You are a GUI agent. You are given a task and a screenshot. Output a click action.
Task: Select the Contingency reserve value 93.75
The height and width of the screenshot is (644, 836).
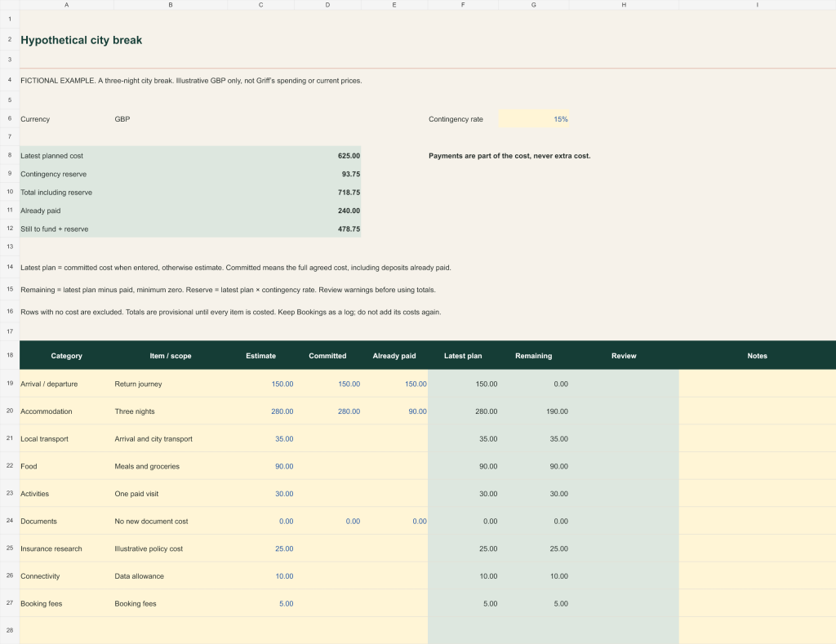point(350,174)
